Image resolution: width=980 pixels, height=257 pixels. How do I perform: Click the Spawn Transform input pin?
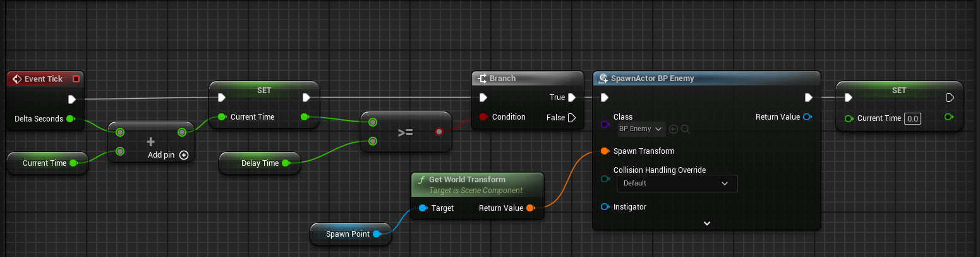[x=605, y=151]
